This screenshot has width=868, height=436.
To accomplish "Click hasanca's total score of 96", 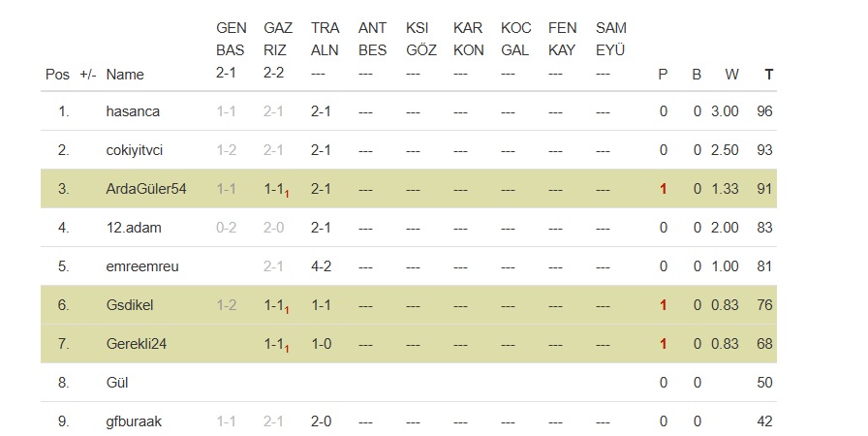I will pyautogui.click(x=764, y=111).
